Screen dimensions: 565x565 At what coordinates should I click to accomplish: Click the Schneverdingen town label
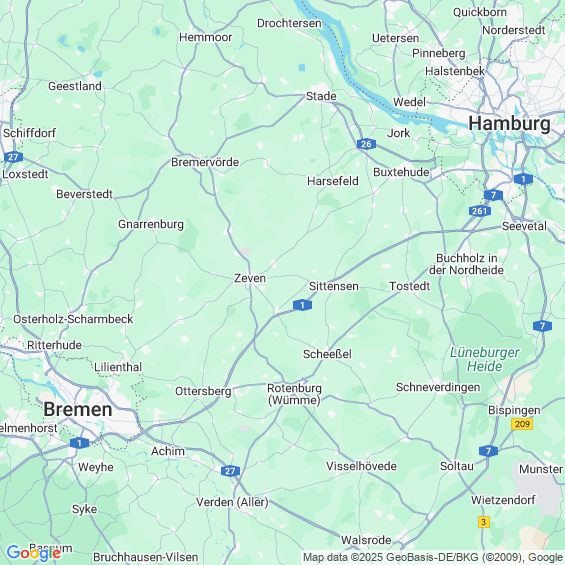(x=438, y=387)
